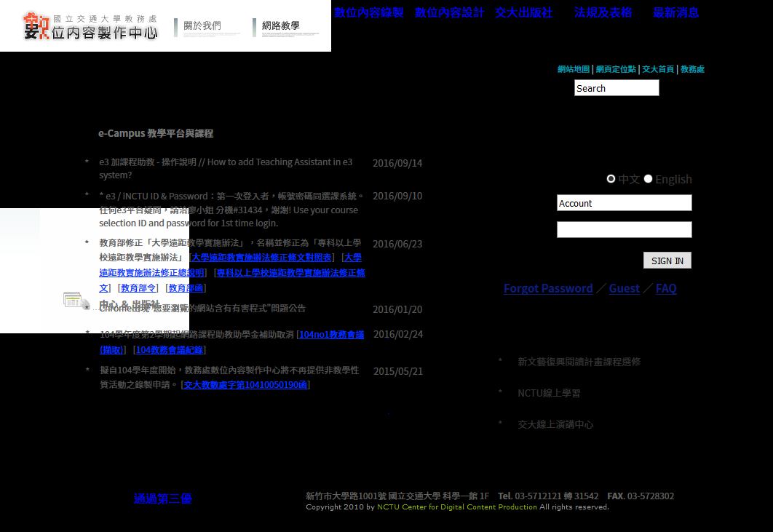Image resolution: width=773 pixels, height=532 pixels.
Task: Click the Forgot Password link
Action: [x=548, y=288]
